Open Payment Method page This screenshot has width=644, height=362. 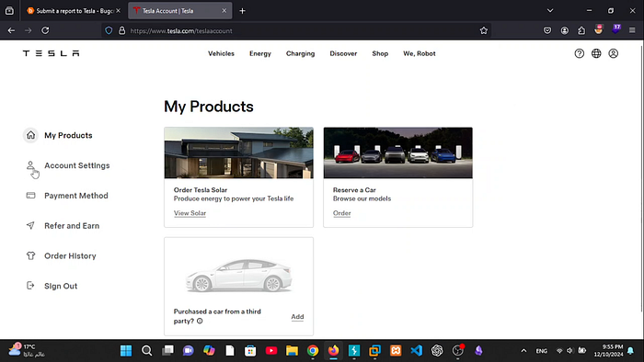[x=76, y=196]
